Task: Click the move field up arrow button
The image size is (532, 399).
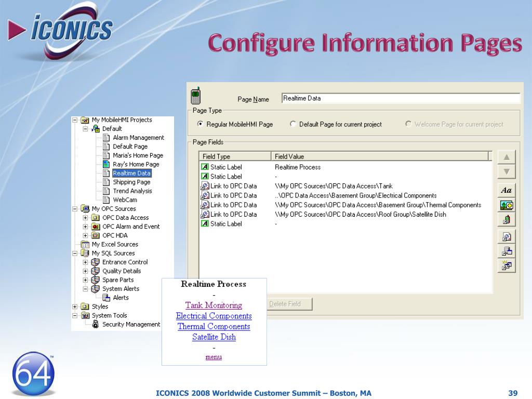Action: pyautogui.click(x=507, y=157)
